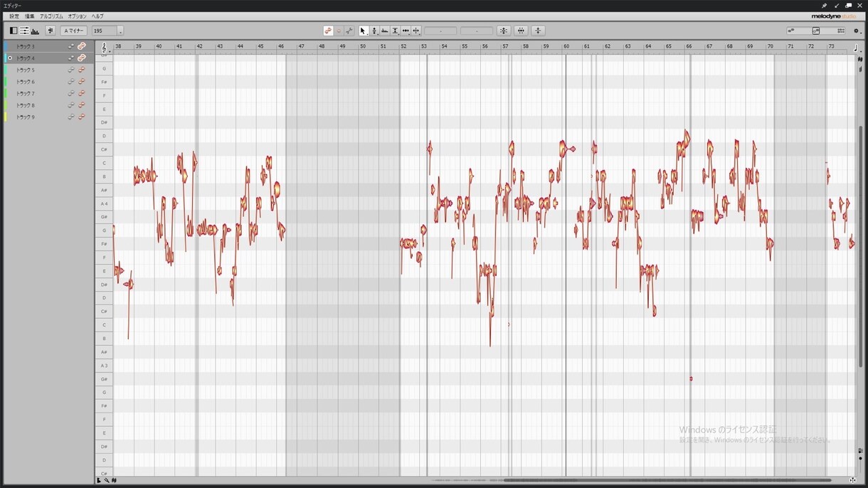Select the blob-only display option

[x=790, y=31]
